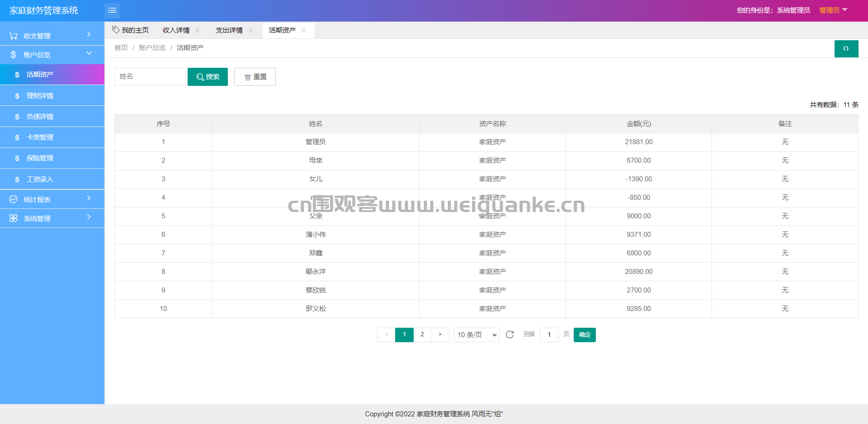Screen dimensions: 868x424
Task: Open 活期资产 in the sidebar
Action: (52, 75)
